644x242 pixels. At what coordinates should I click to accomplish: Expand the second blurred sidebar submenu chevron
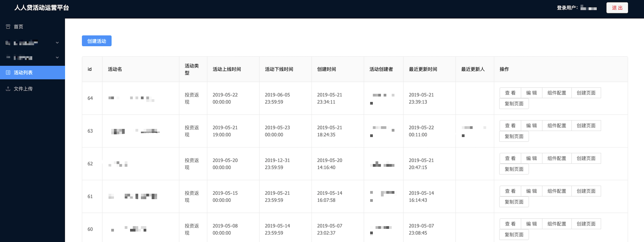[x=57, y=58]
